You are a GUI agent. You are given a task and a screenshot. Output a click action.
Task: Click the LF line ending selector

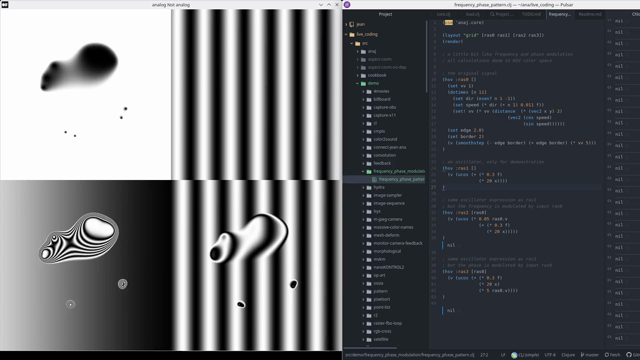503,355
